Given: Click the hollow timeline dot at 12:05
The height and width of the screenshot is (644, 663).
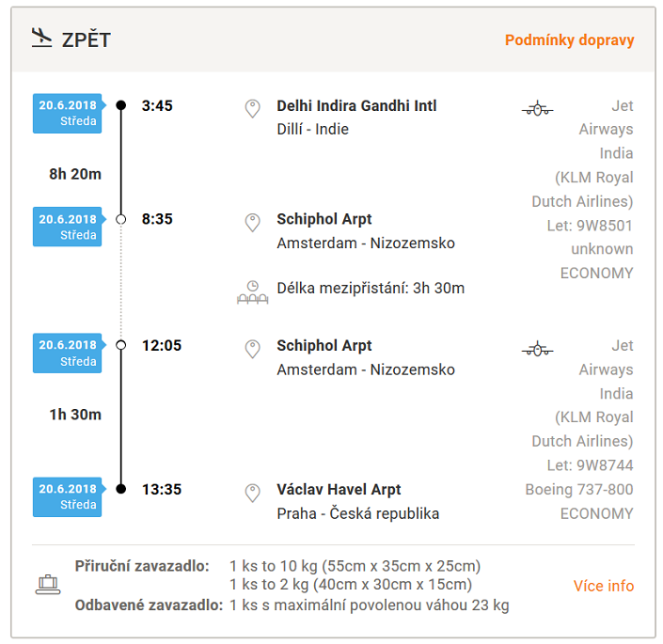Looking at the screenshot, I should pyautogui.click(x=121, y=345).
